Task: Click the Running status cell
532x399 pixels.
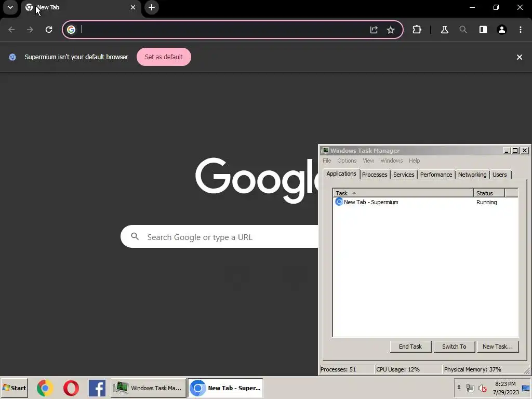Action: [486, 202]
